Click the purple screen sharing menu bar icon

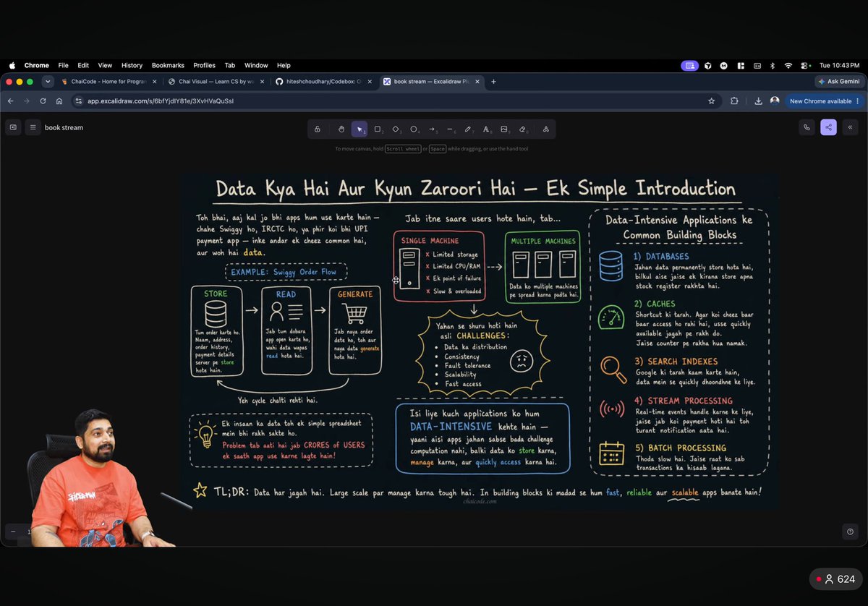coord(689,65)
